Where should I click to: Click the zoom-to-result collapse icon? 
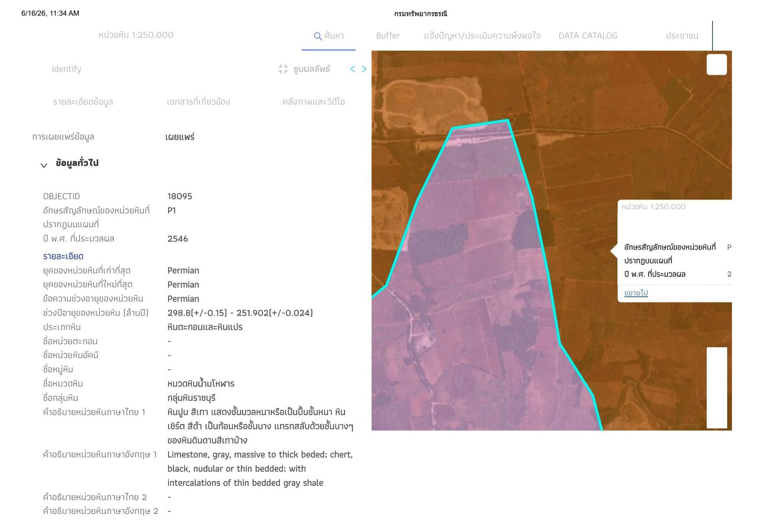pos(283,69)
